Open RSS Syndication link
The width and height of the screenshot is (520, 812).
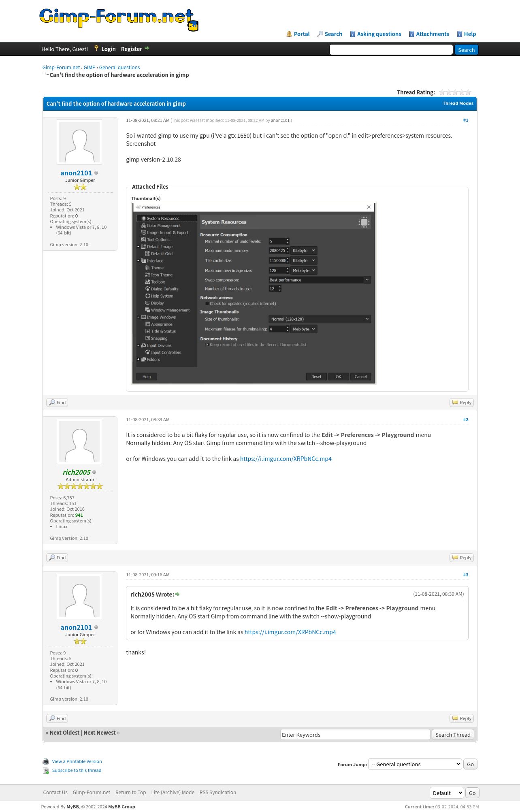coord(217,793)
